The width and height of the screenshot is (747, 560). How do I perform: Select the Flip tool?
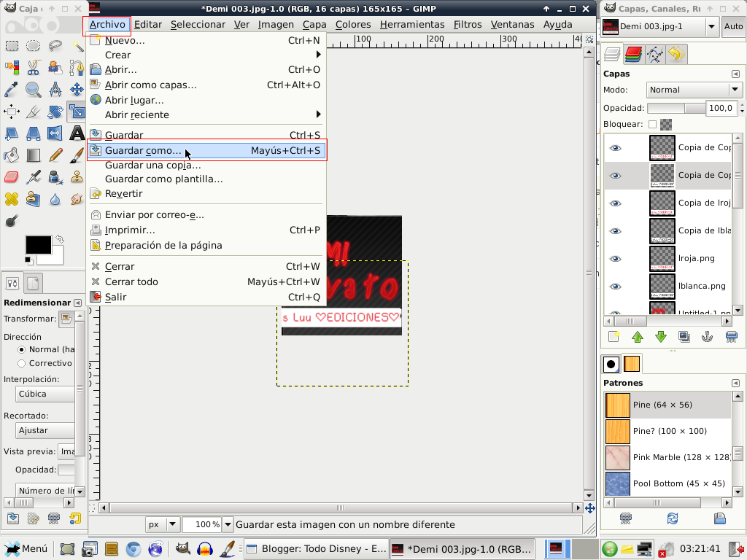point(55,133)
